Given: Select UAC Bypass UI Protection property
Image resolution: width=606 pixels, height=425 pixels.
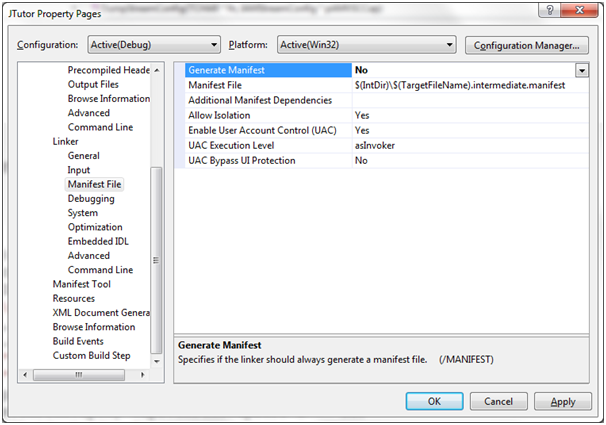Looking at the screenshot, I should tap(242, 161).
